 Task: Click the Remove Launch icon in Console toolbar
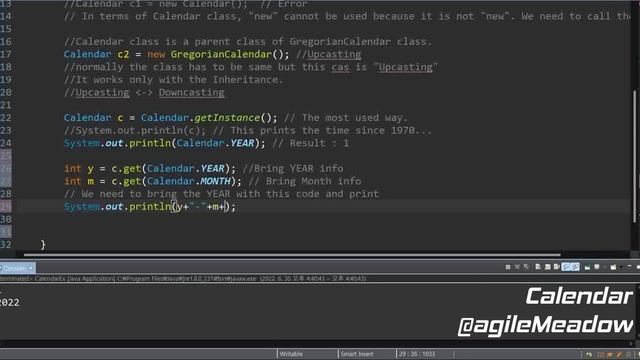click(517, 267)
